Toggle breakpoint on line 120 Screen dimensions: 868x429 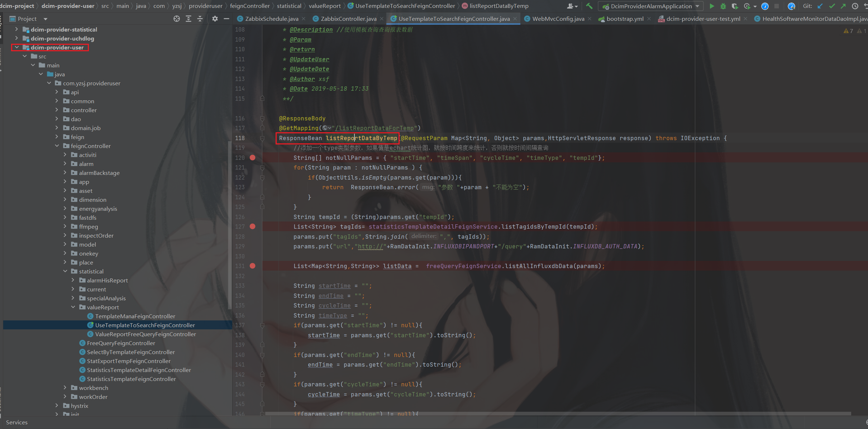[253, 158]
